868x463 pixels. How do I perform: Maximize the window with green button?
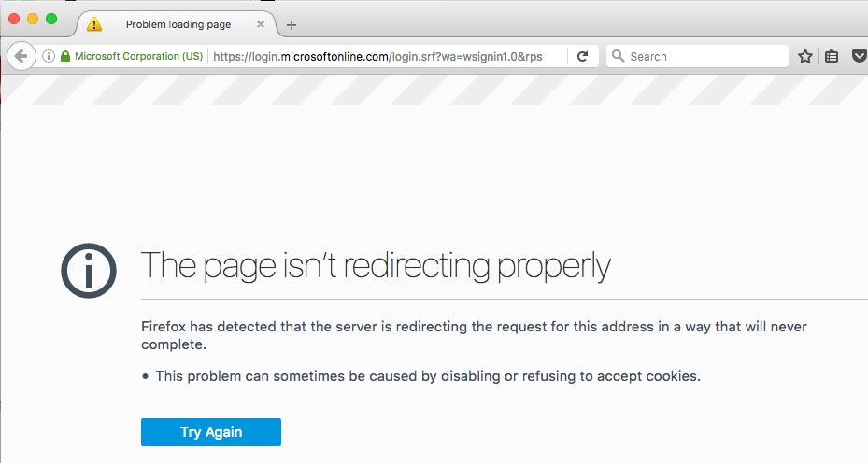(51, 19)
